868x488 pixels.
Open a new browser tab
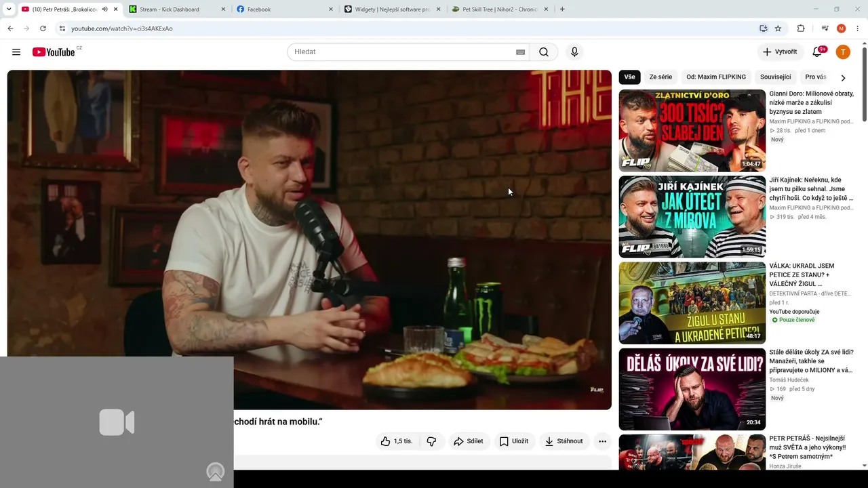click(562, 9)
